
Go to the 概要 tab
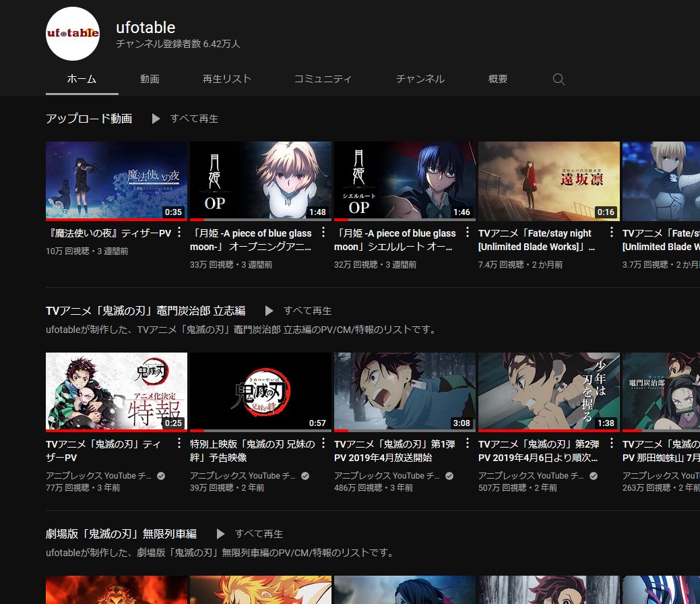497,79
